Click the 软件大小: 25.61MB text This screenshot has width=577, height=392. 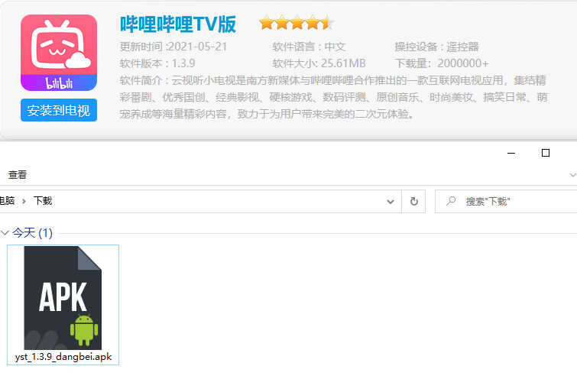[319, 63]
